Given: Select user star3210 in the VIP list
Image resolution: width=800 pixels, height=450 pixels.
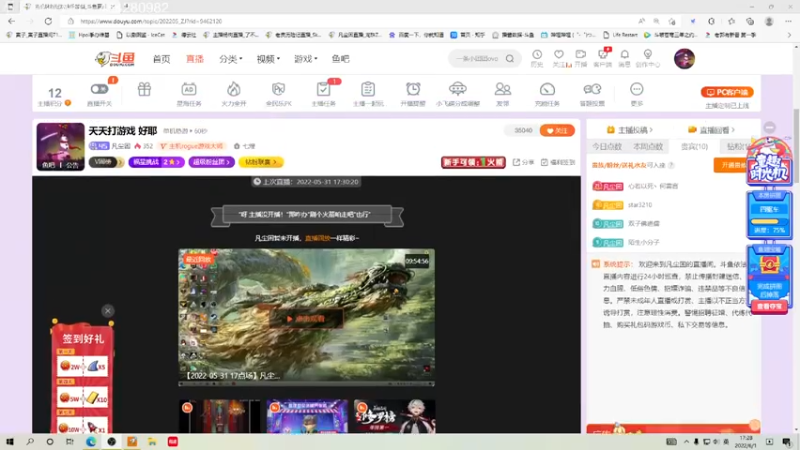Looking at the screenshot, I should coord(640,205).
